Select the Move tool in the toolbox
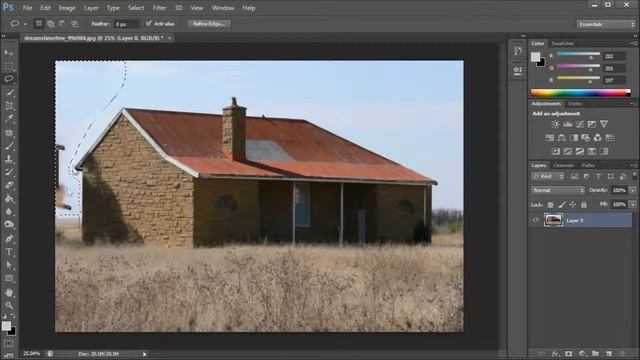640x360 pixels. click(x=9, y=53)
